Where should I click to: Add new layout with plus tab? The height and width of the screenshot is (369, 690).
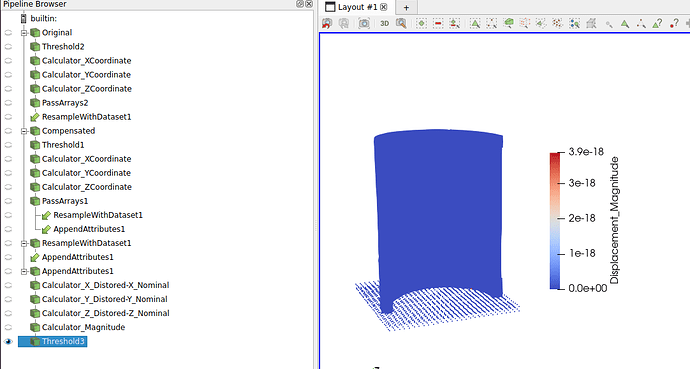pos(406,7)
